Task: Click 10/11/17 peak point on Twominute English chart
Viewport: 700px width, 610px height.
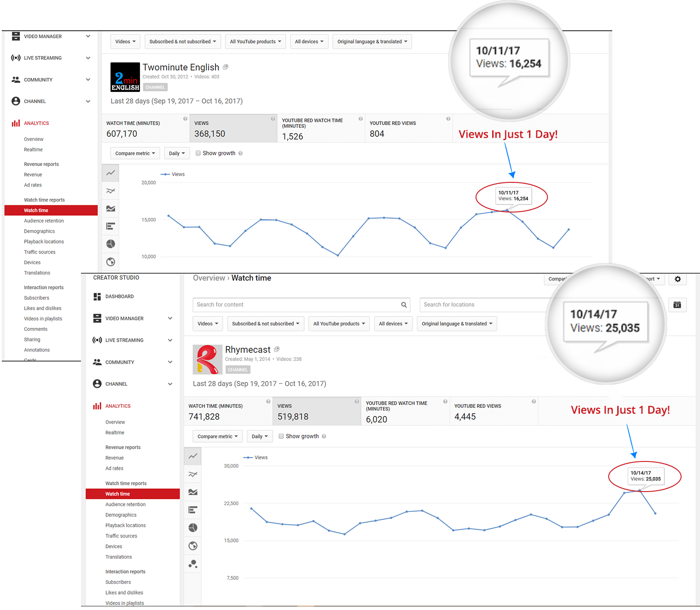Action: click(x=507, y=210)
